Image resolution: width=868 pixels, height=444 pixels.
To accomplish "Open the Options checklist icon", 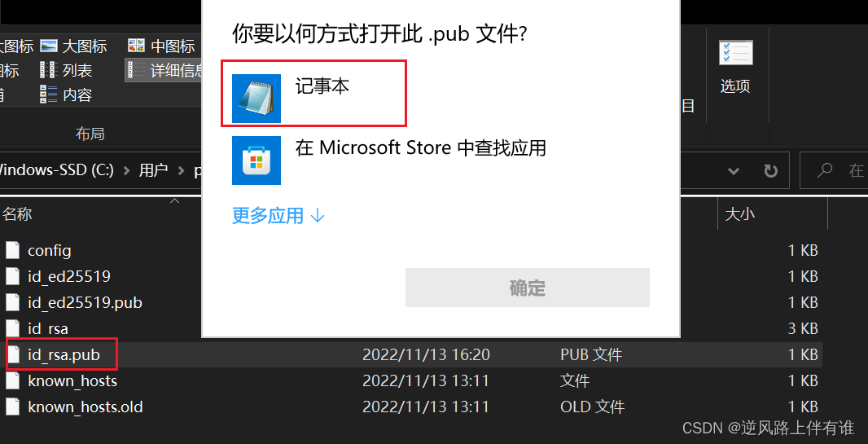I will pyautogui.click(x=736, y=53).
